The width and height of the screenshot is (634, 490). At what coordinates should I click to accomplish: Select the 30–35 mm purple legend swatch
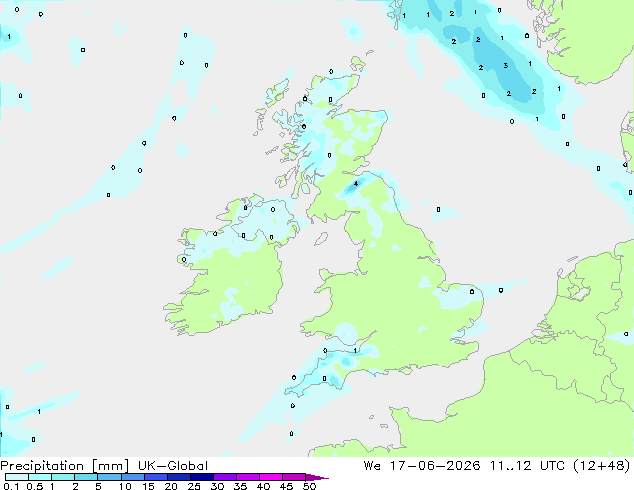coord(225,477)
